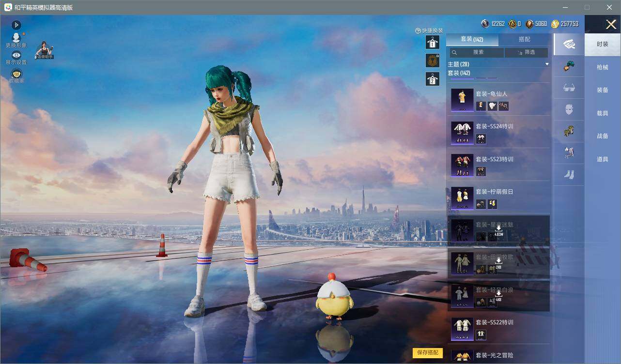This screenshot has height=364, width=621.
Task: Open the 时装 fashion tab
Action: (603, 44)
